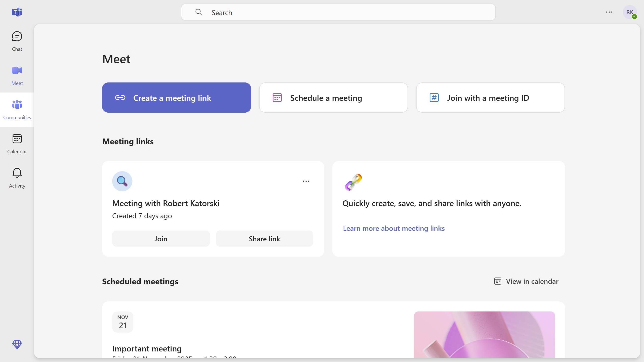Click the Microsoft Teams logo
Screen dimensions: 644x362
[x=17, y=12]
